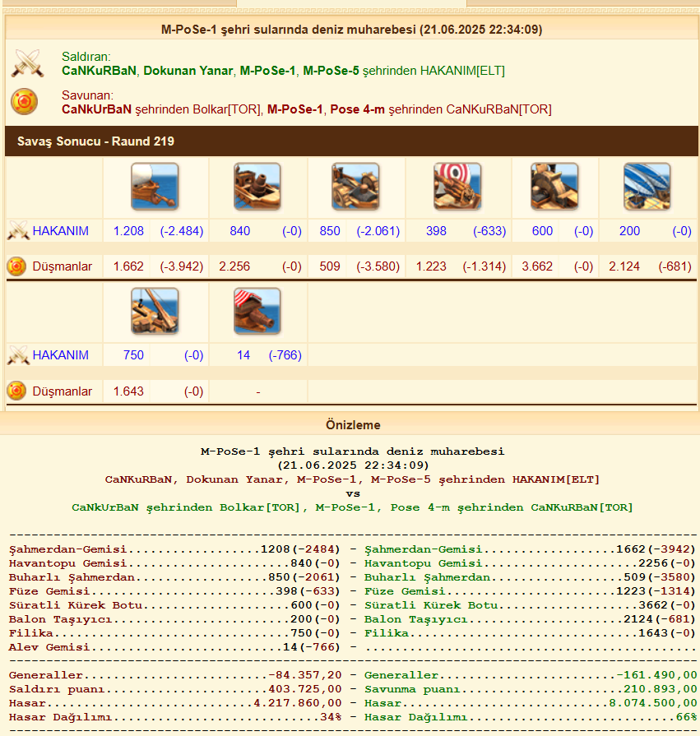This screenshot has width=700, height=736.
Task: Click enemy ram ship count 1.662
Action: (x=128, y=266)
